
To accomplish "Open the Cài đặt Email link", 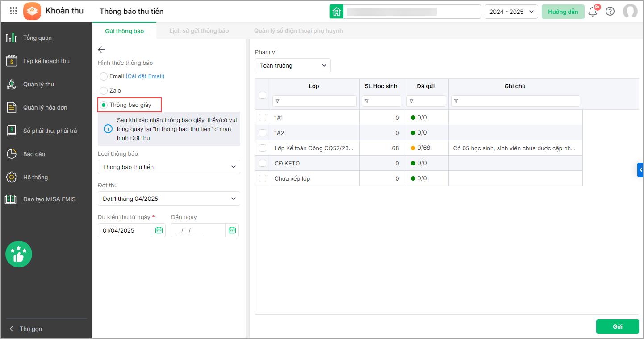I will click(x=145, y=76).
